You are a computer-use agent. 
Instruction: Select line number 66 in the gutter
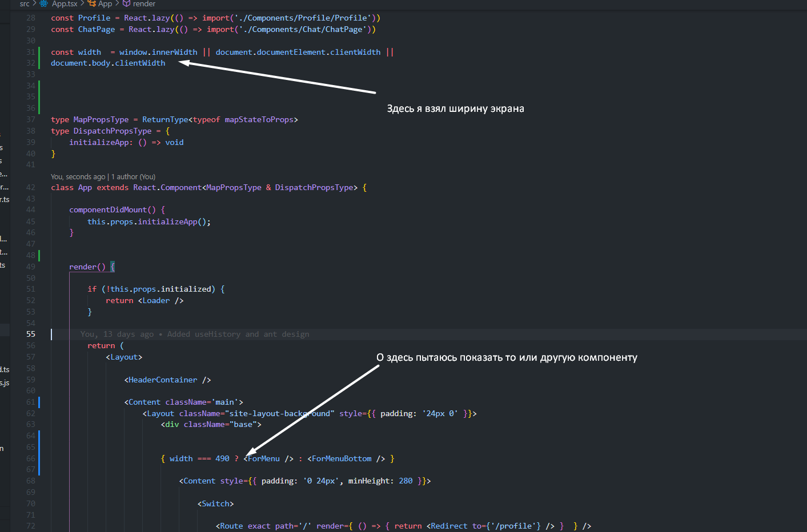(30, 458)
